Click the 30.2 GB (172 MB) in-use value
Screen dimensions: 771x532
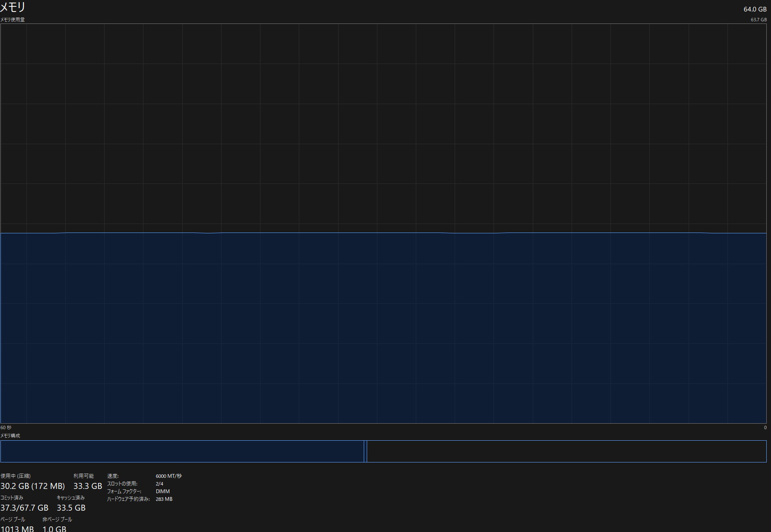pos(32,486)
